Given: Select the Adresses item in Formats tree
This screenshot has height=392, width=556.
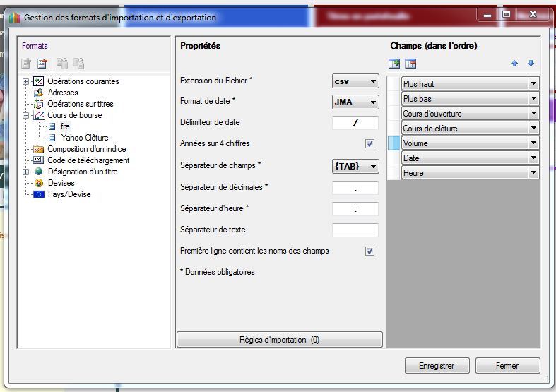Looking at the screenshot, I should [63, 93].
